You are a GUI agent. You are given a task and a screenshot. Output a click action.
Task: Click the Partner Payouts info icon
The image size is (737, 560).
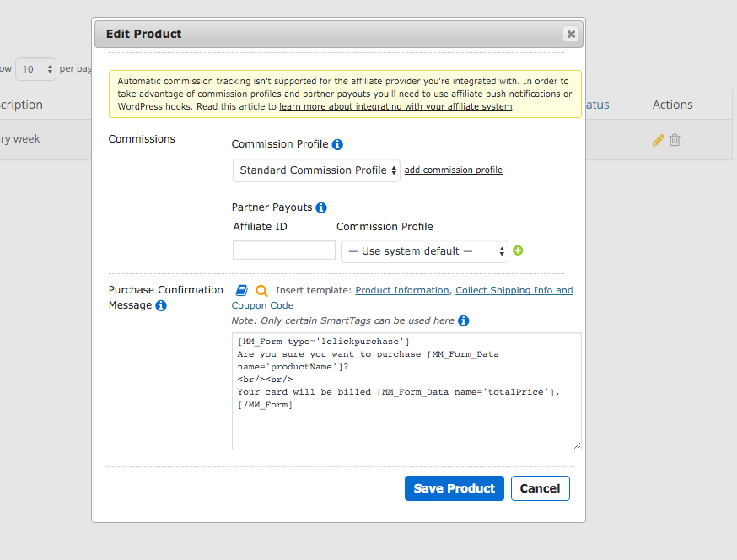(x=321, y=207)
